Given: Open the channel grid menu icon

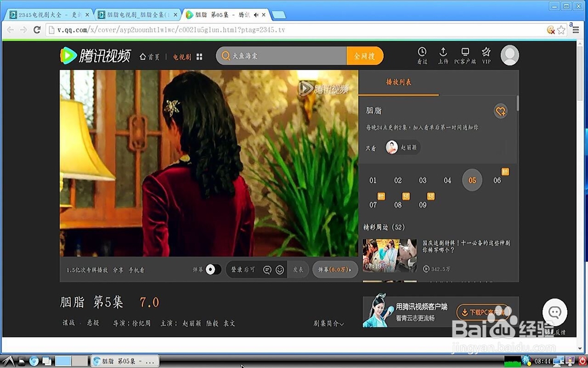Looking at the screenshot, I should pyautogui.click(x=199, y=57).
